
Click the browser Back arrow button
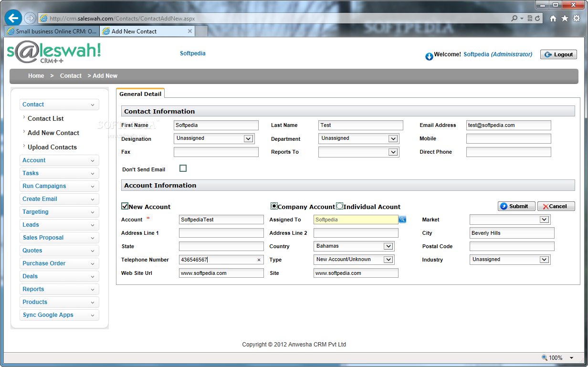click(13, 18)
